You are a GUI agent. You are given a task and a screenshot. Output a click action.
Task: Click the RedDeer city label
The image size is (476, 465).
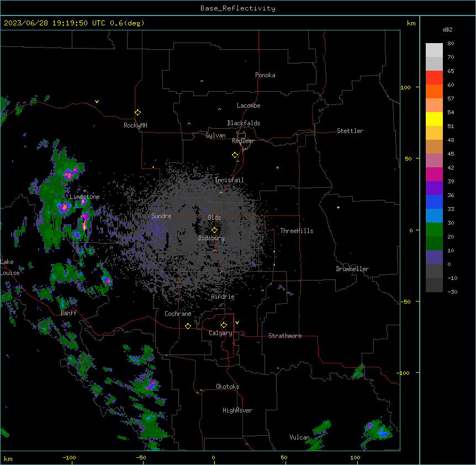coord(243,141)
